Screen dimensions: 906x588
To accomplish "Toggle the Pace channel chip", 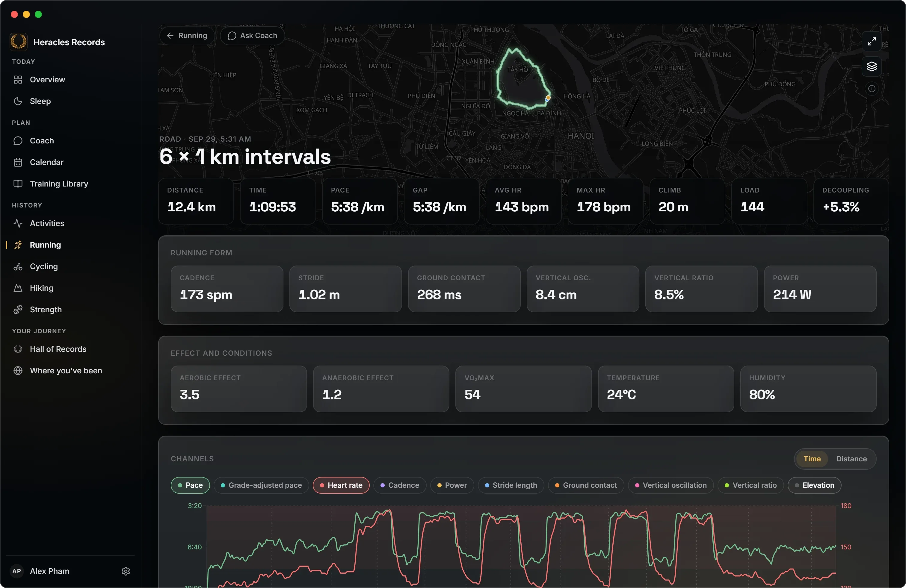I will tap(190, 485).
